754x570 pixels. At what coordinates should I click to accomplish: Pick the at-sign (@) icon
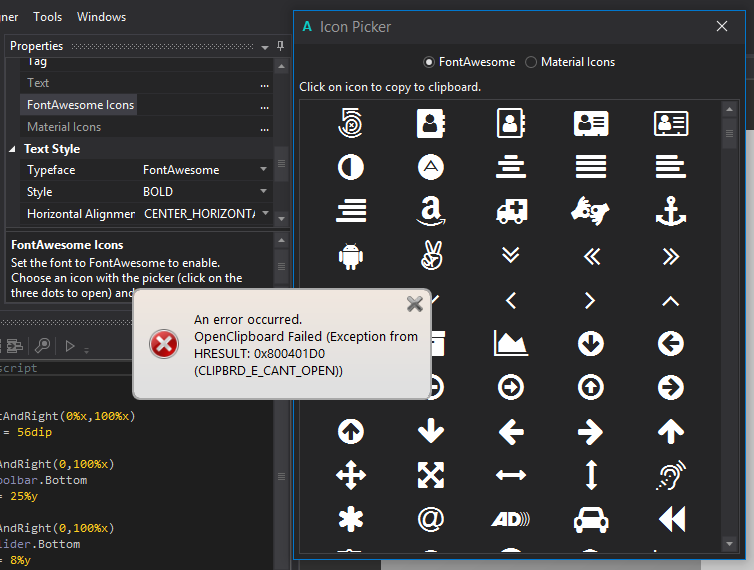431,519
